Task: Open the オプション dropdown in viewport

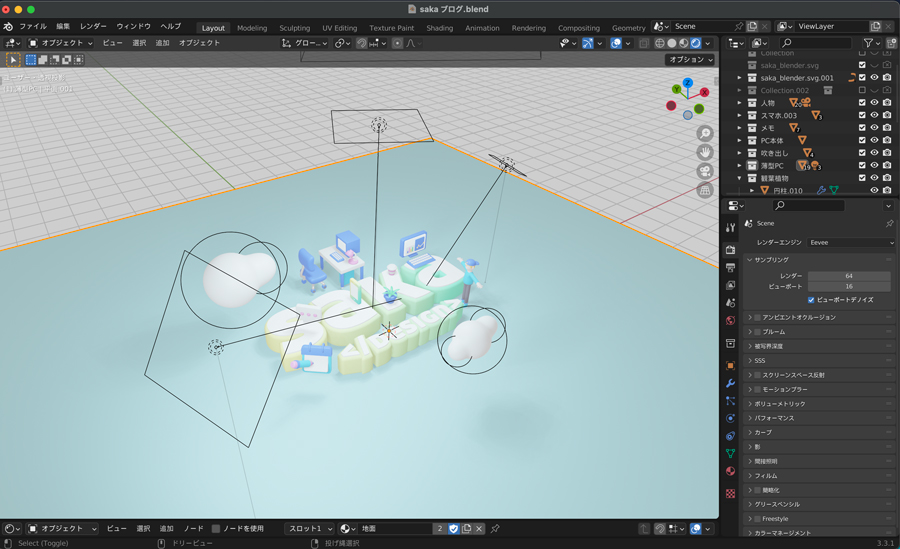Action: click(x=691, y=60)
